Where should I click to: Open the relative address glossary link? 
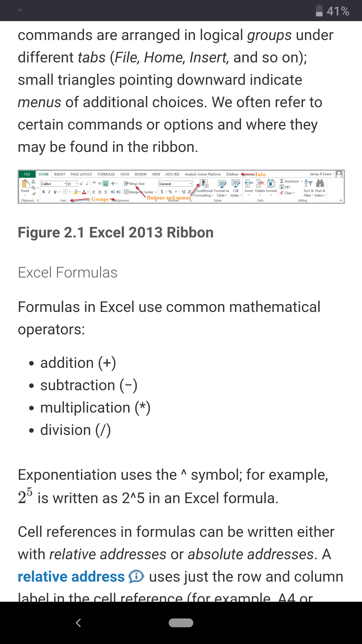[71, 577]
